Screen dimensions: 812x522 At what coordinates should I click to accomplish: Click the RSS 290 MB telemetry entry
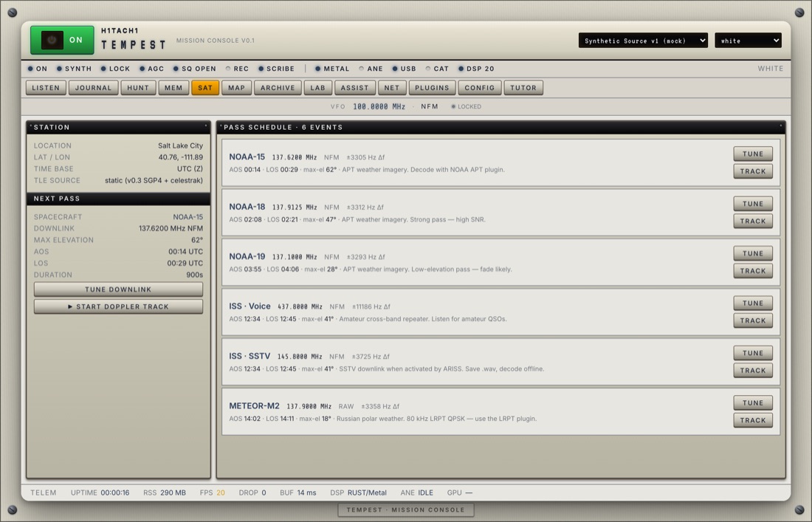point(164,493)
